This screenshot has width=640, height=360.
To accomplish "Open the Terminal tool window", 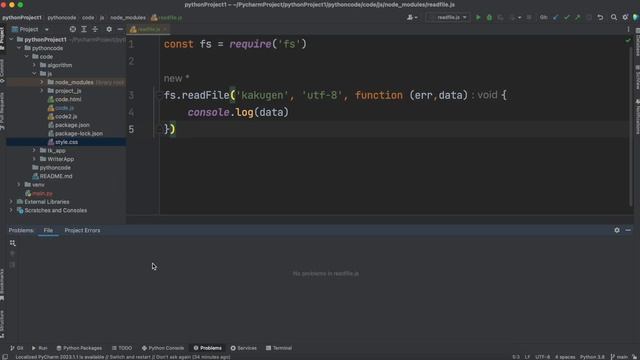I will point(279,348).
